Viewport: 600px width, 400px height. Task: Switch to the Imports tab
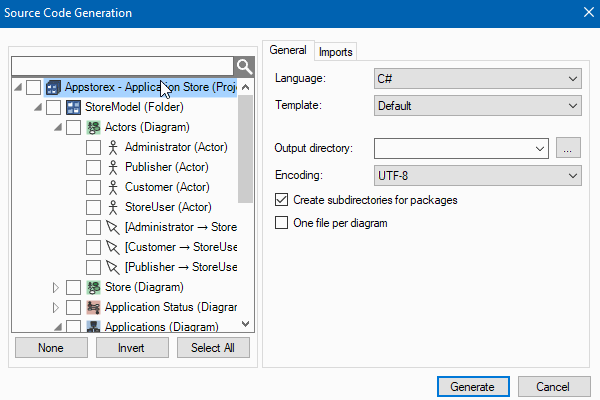point(335,51)
